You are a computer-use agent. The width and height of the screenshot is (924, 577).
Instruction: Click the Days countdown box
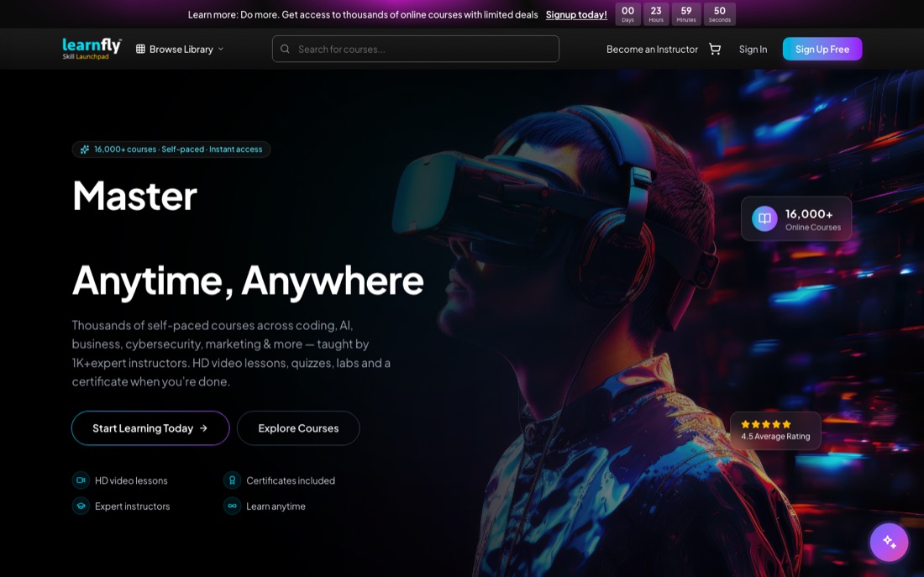(627, 14)
